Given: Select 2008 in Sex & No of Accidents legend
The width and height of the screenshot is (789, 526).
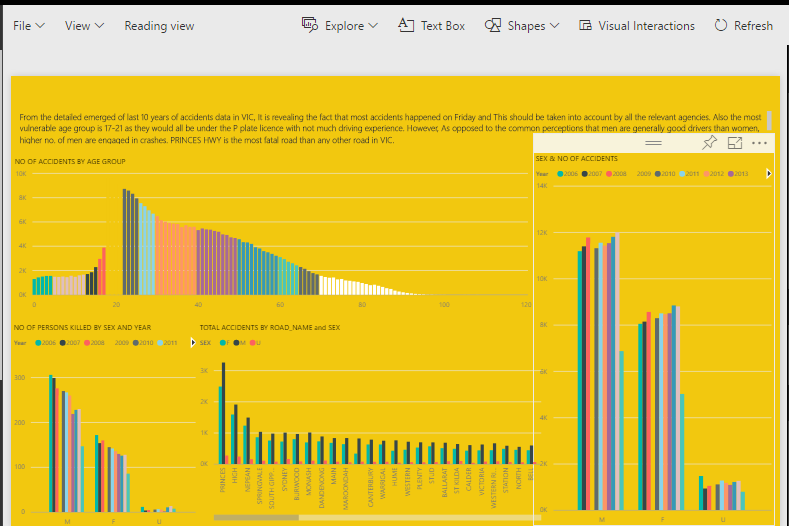Looking at the screenshot, I should coord(616,174).
